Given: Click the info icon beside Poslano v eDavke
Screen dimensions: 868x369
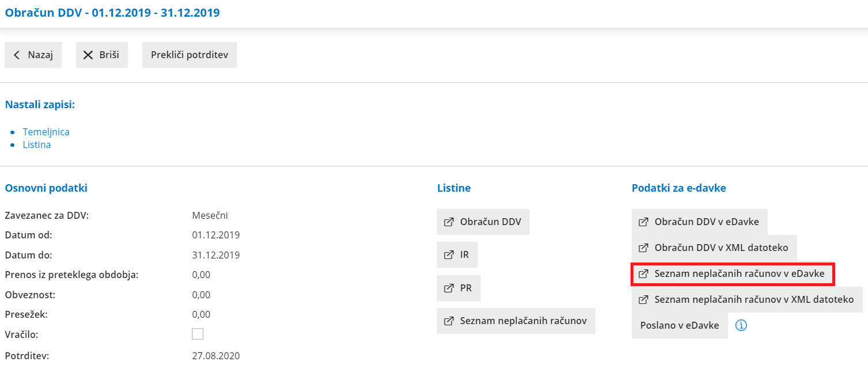Looking at the screenshot, I should click(741, 325).
